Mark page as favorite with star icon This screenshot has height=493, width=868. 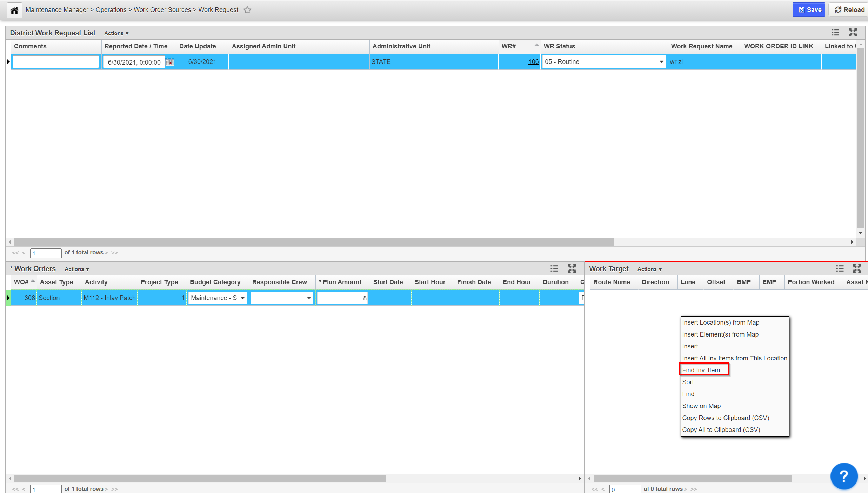[x=247, y=10]
